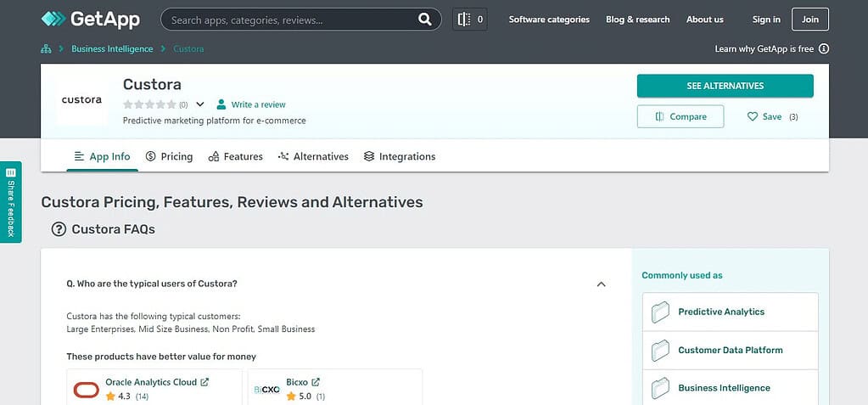The image size is (868, 405).
Task: Open the compare list counter icon
Action: (469, 20)
